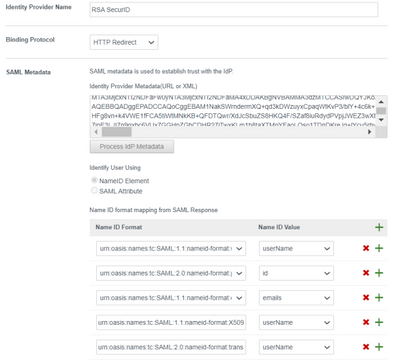Open the emails Name ID Value dropdown

pos(296,298)
